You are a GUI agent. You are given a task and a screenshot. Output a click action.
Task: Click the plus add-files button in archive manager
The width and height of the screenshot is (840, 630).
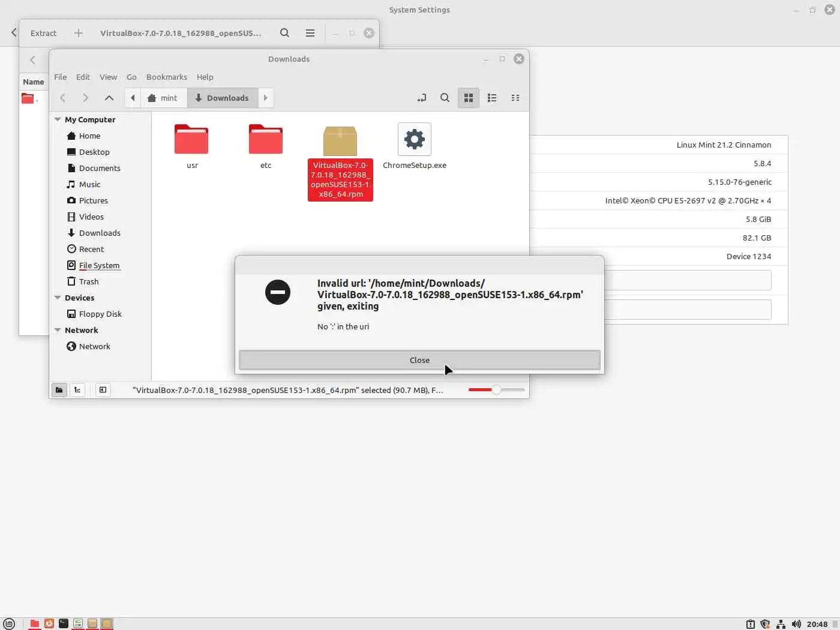(79, 33)
